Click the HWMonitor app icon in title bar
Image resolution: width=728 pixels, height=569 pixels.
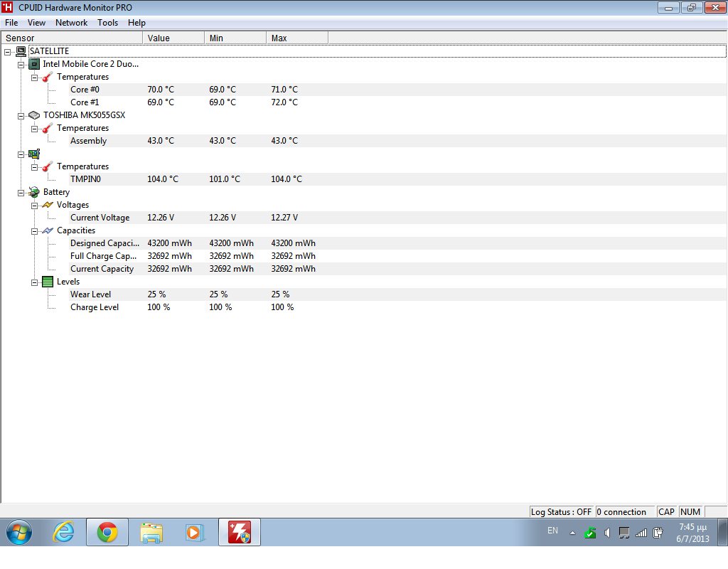[7, 7]
